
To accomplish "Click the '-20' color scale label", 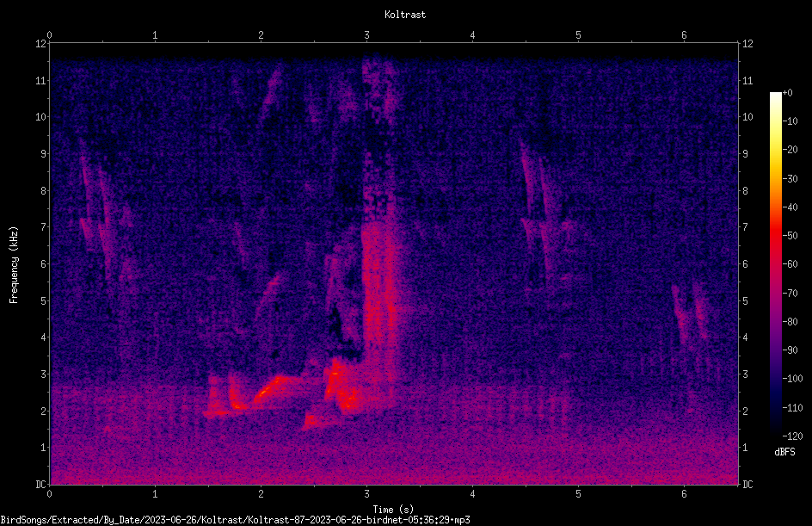I will click(x=790, y=150).
